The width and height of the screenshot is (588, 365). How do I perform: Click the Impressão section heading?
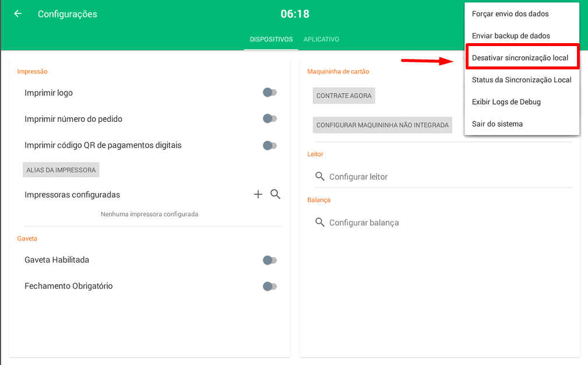[x=32, y=71]
